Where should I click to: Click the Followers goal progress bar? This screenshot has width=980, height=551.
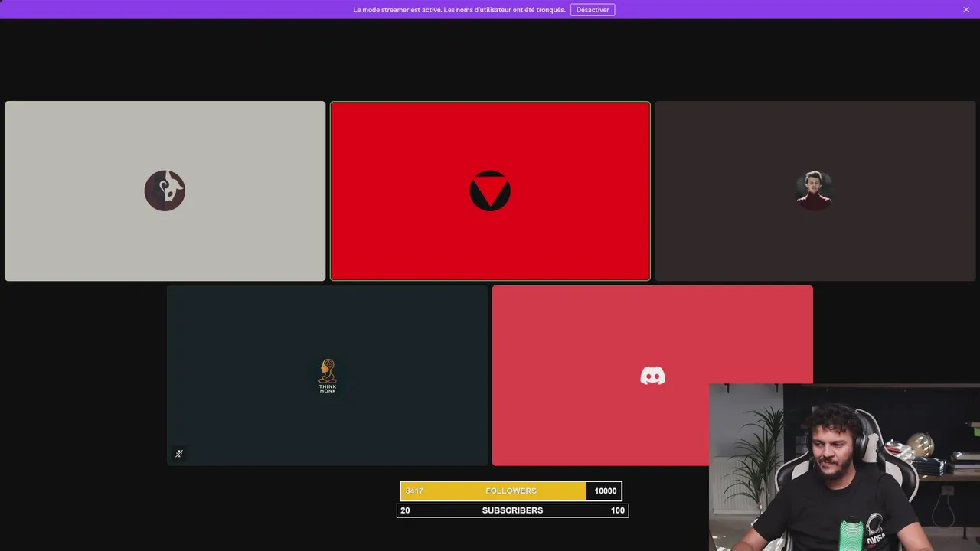[x=511, y=491]
